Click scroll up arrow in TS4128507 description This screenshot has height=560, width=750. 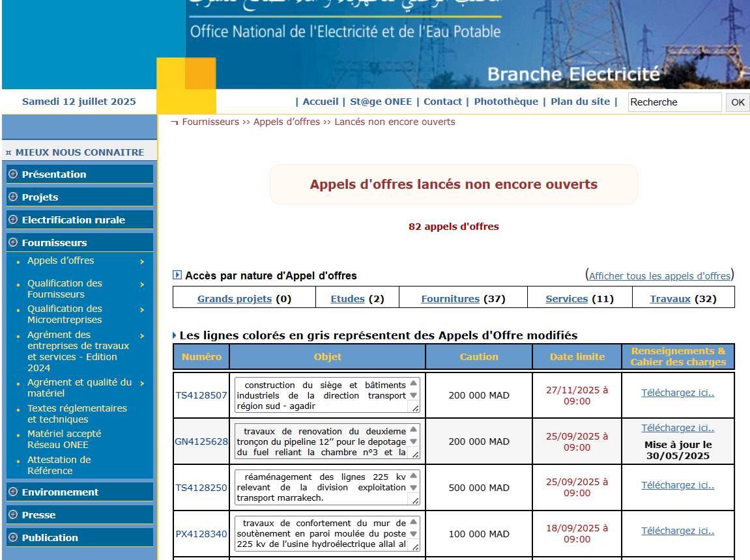pos(413,383)
